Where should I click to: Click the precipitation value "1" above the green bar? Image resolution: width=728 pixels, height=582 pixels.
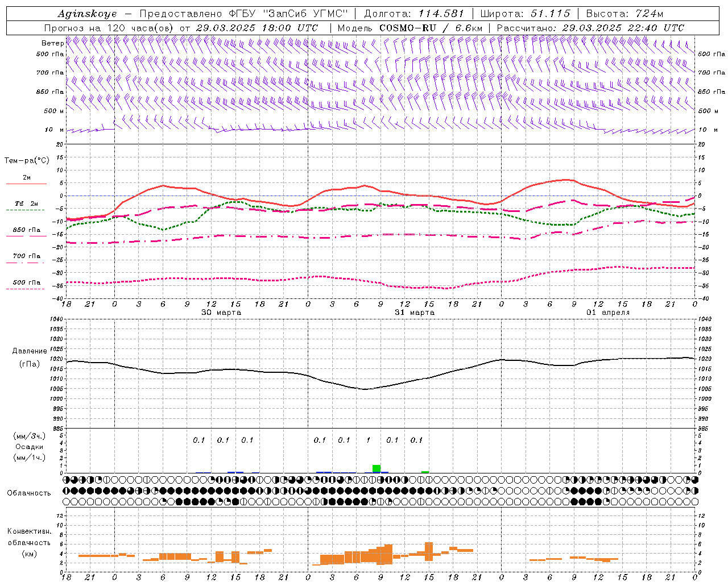[368, 440]
